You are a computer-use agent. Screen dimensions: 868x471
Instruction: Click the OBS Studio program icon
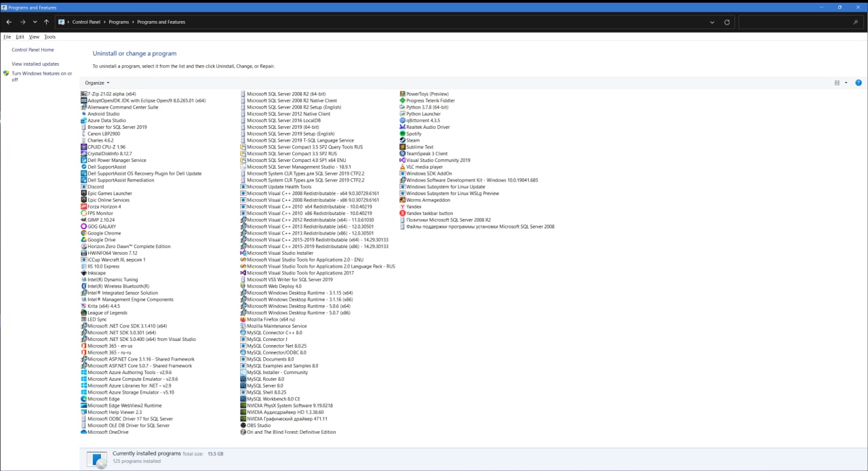(243, 426)
